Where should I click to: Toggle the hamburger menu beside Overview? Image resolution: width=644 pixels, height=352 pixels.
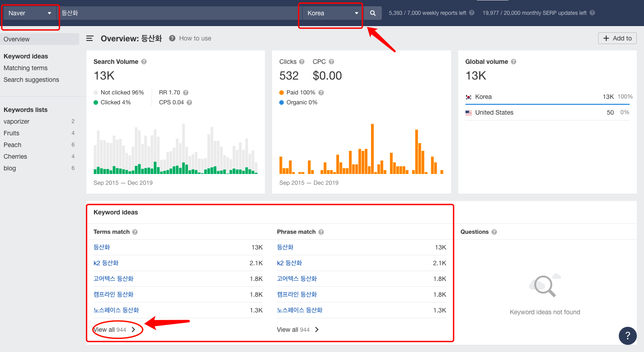tap(90, 39)
